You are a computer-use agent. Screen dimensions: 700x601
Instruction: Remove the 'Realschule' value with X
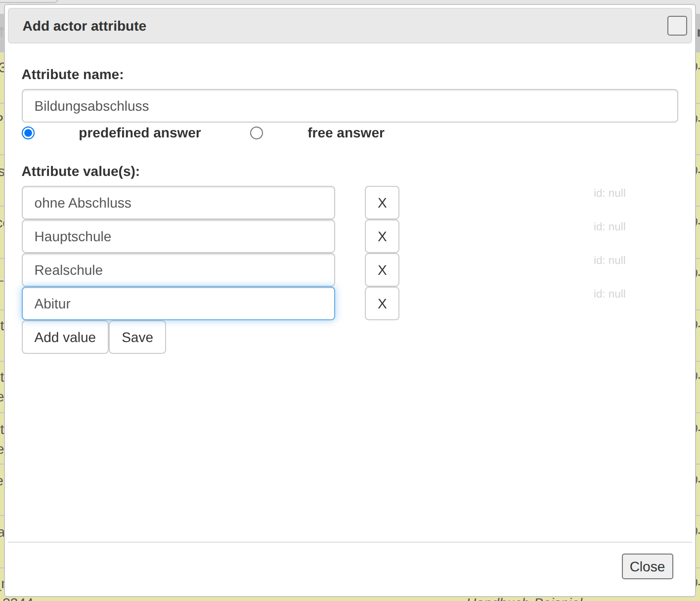point(382,270)
